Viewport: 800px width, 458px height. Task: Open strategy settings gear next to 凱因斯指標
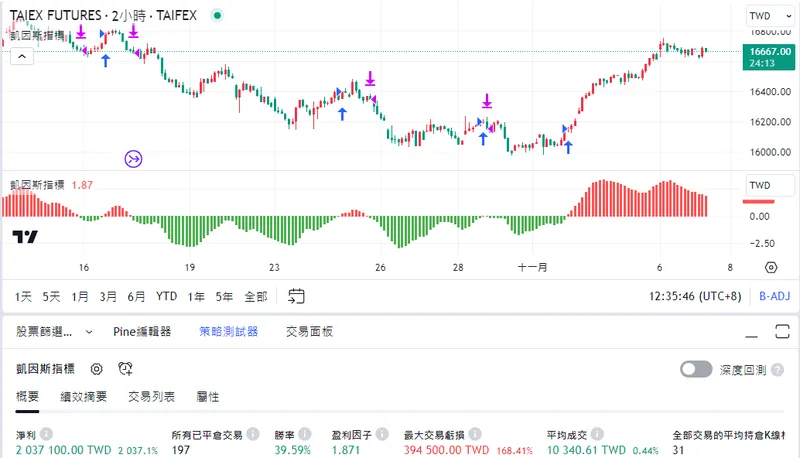pyautogui.click(x=97, y=369)
